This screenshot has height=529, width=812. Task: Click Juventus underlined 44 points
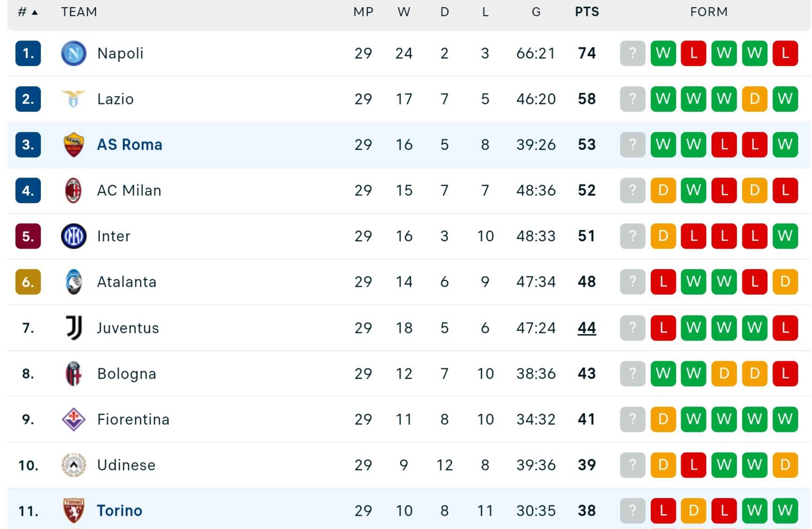coord(587,328)
